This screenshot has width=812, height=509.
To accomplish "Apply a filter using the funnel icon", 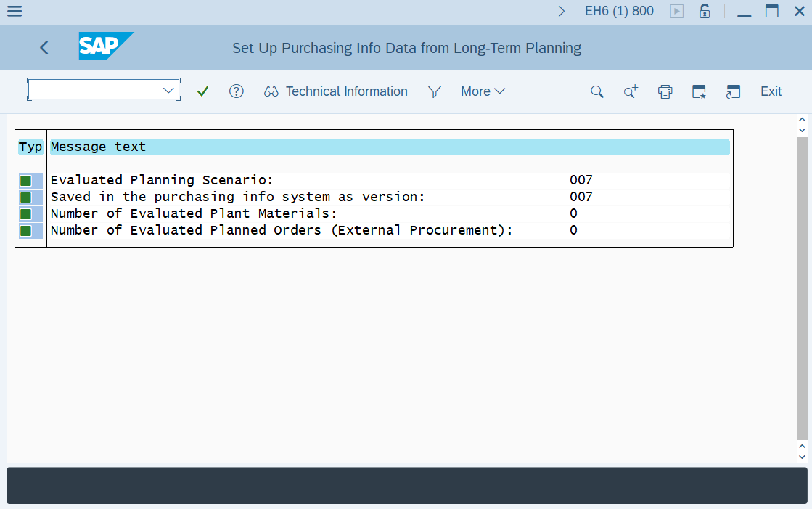I will [435, 91].
